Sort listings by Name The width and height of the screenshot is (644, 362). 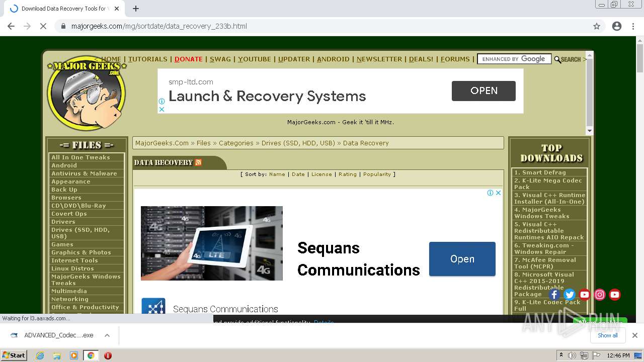[x=277, y=174]
